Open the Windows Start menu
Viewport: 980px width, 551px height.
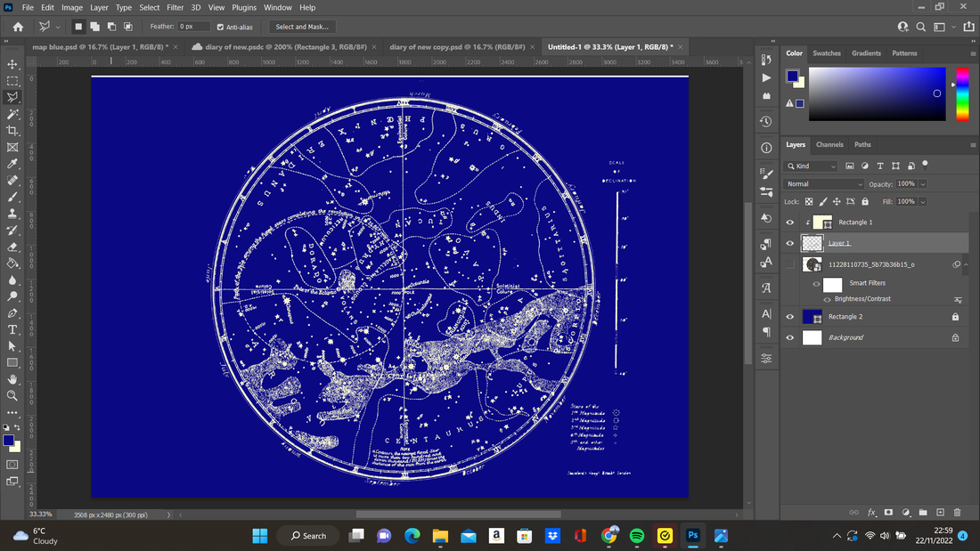coord(260,536)
